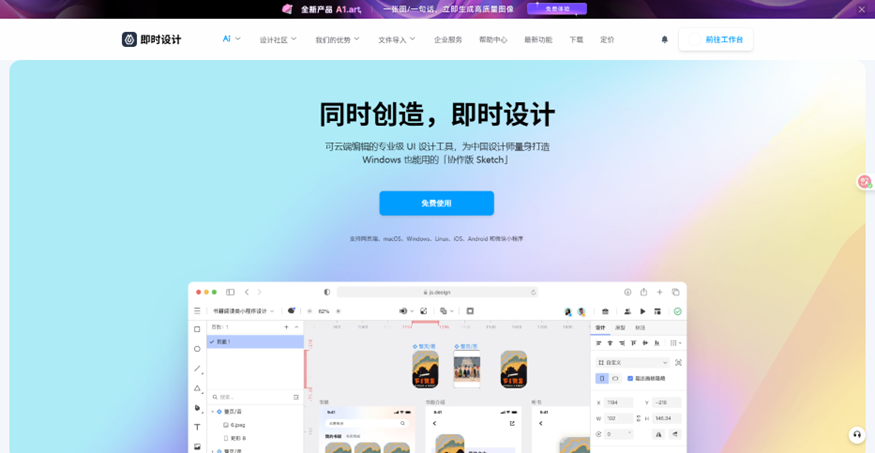Click the reload icon in js.design address bar

[533, 292]
